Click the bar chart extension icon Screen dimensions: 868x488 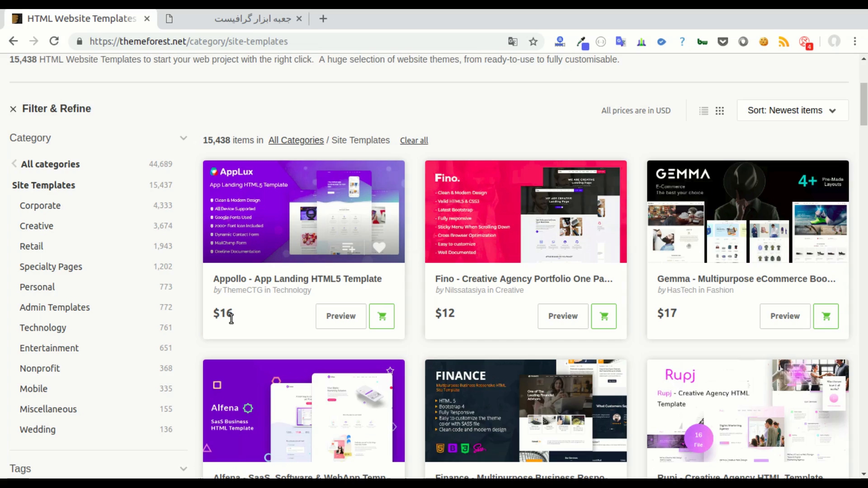pos(641,42)
